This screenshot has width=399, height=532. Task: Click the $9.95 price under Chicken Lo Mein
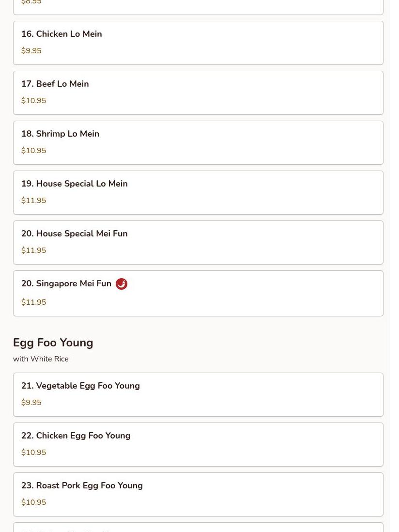click(x=31, y=50)
